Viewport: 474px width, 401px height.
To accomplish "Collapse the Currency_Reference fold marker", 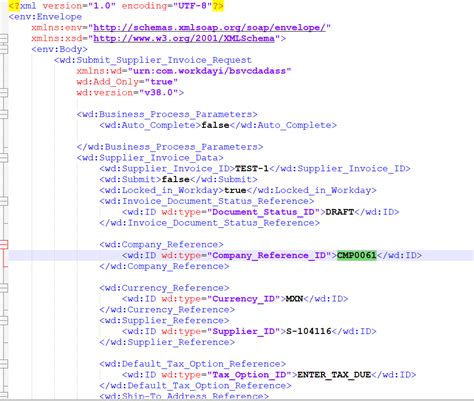I will pyautogui.click(x=3, y=288).
